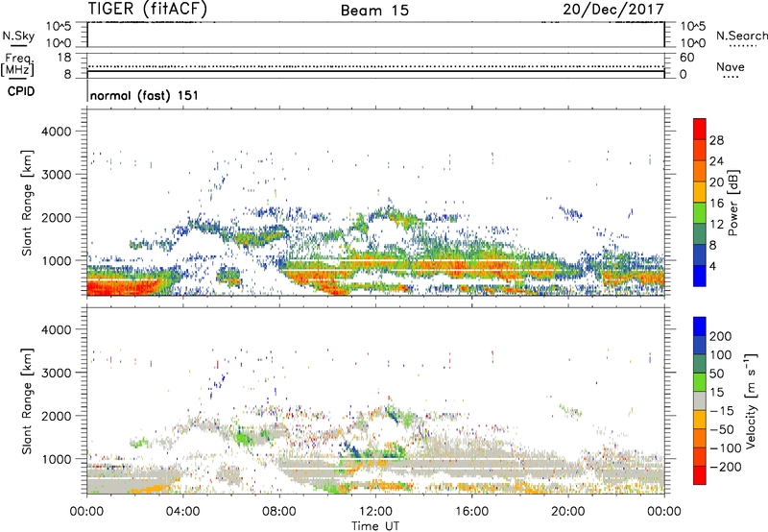Click the 28 tick on power colorbar
The width and height of the screenshot is (768, 532).
(716, 140)
